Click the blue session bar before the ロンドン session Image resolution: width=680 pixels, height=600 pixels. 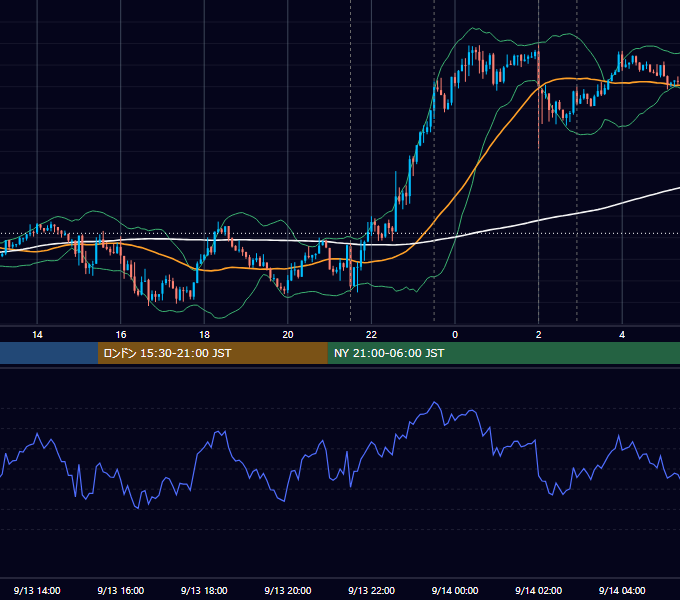click(49, 353)
